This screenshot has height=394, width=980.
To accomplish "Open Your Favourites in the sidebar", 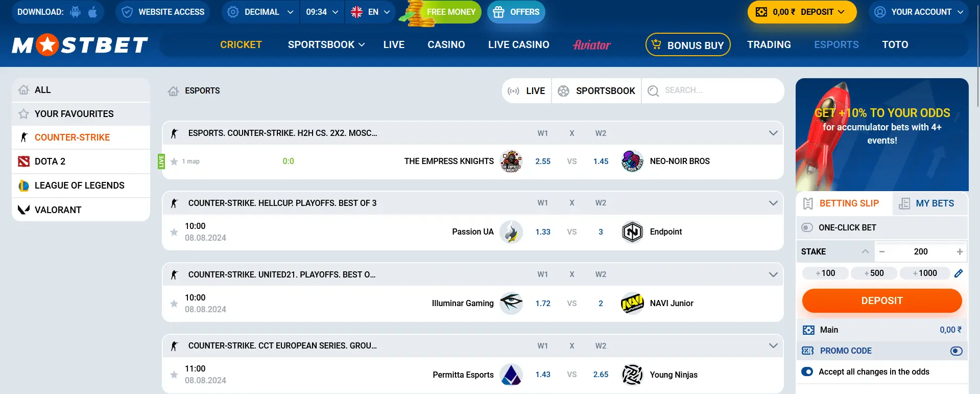I will tap(81, 114).
